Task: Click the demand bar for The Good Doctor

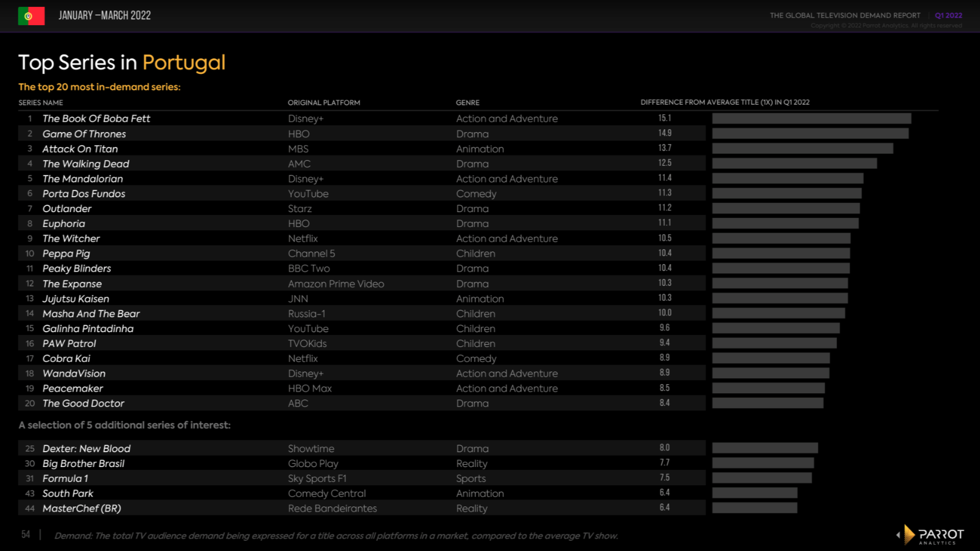Action: [768, 403]
